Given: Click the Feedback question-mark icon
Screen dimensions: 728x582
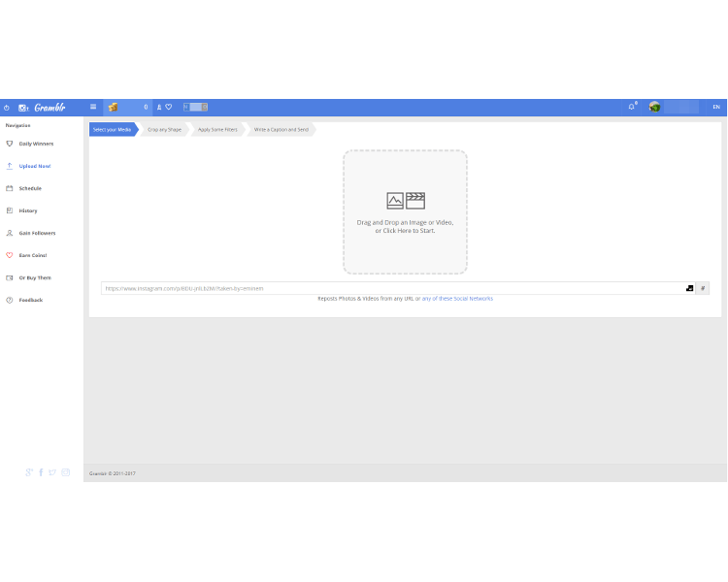Looking at the screenshot, I should tap(10, 300).
